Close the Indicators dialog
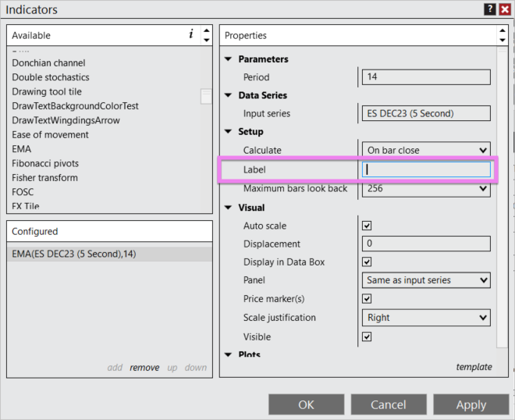Viewport: 515px width, 420px height. click(505, 9)
